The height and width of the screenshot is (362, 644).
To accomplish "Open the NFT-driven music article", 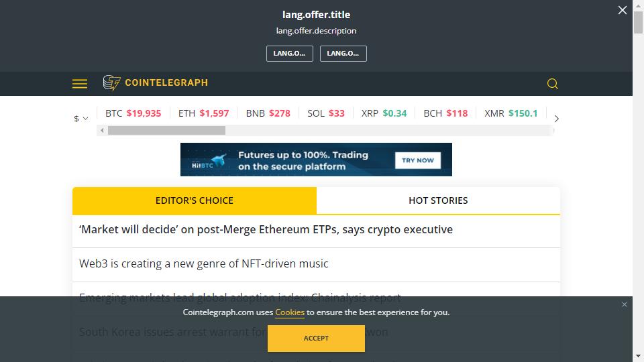I will [204, 263].
